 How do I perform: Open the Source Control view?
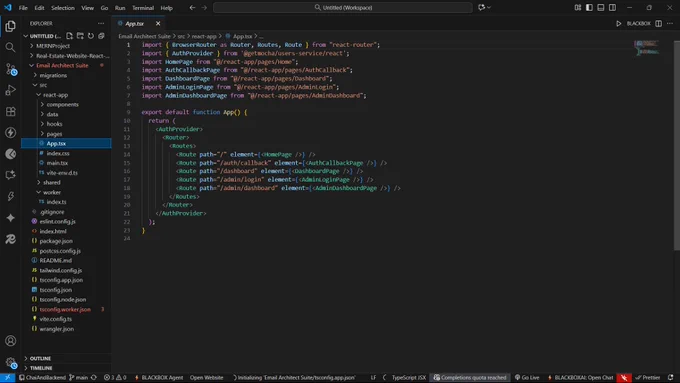click(x=10, y=69)
